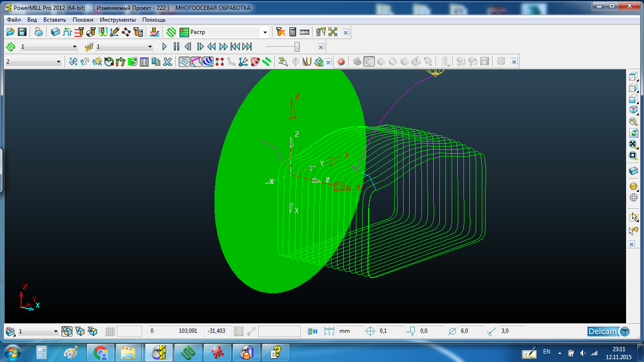Toggle wireframe globe view
The image size is (644, 362).
pyautogui.click(x=634, y=198)
